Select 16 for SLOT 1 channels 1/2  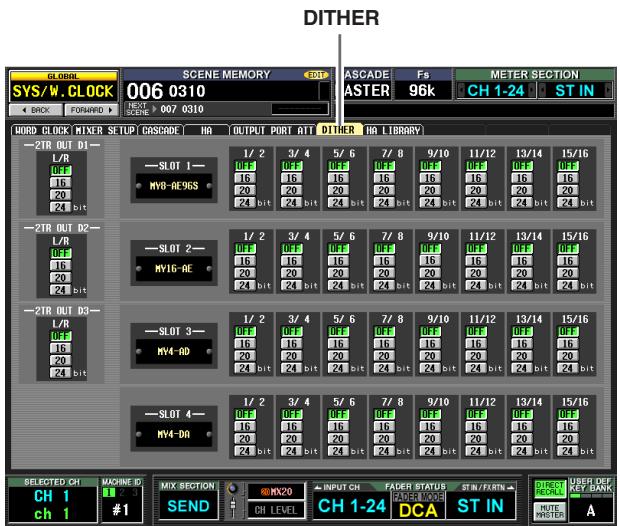(x=245, y=178)
